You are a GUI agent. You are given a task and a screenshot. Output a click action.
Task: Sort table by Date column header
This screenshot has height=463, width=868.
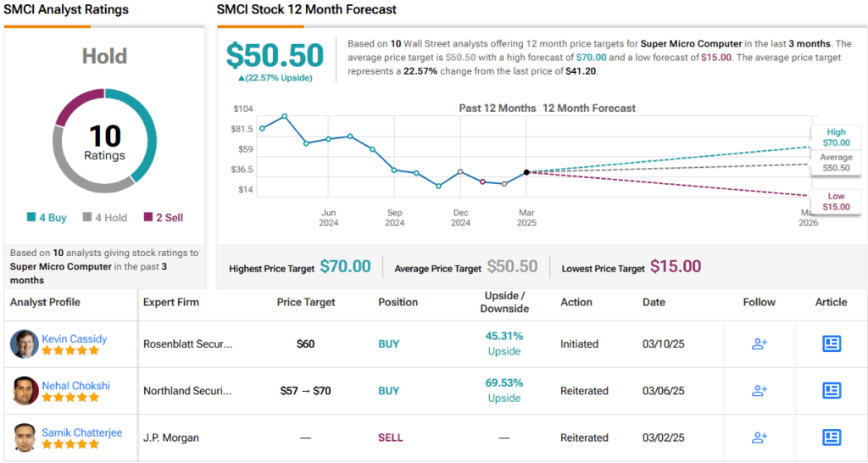pos(654,302)
